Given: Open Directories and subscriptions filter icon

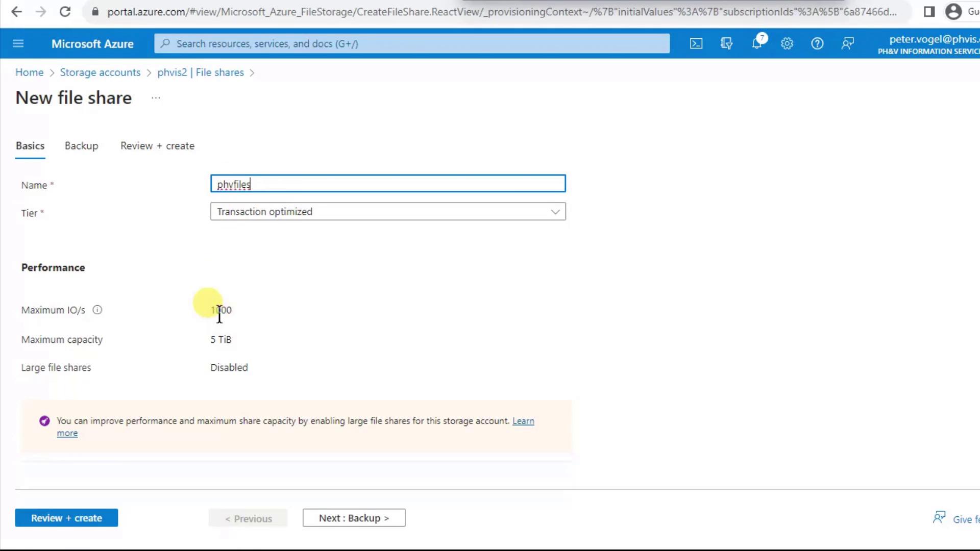Looking at the screenshot, I should pos(726,44).
